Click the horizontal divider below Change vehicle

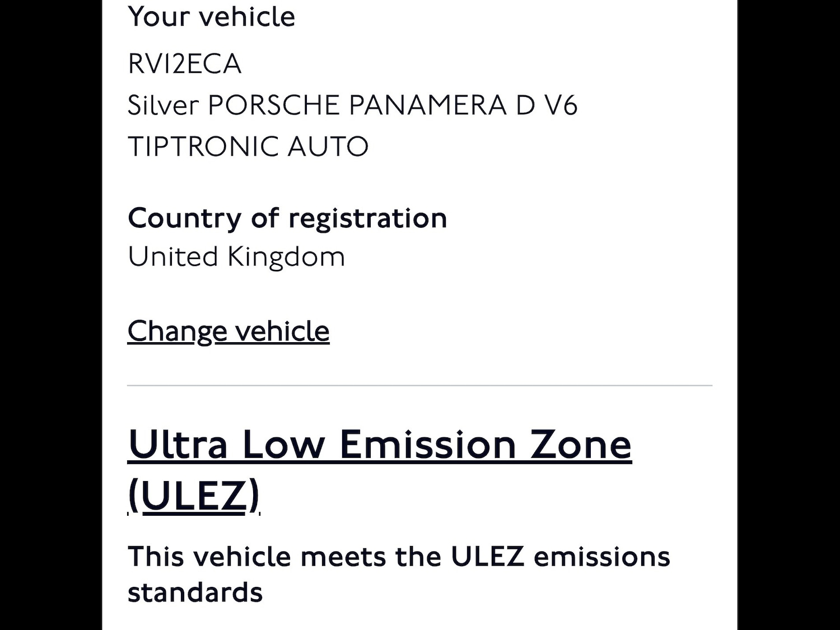[x=419, y=385]
